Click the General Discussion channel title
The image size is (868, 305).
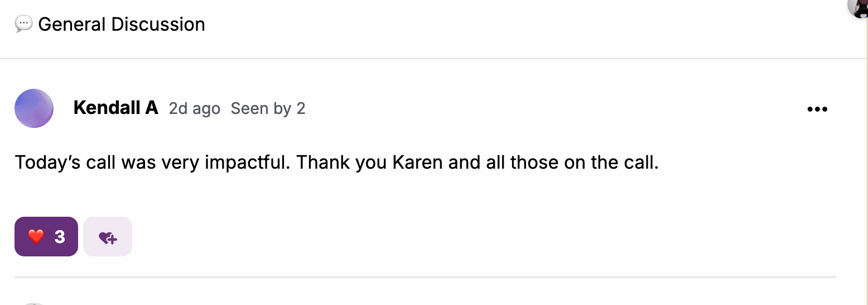[x=122, y=24]
